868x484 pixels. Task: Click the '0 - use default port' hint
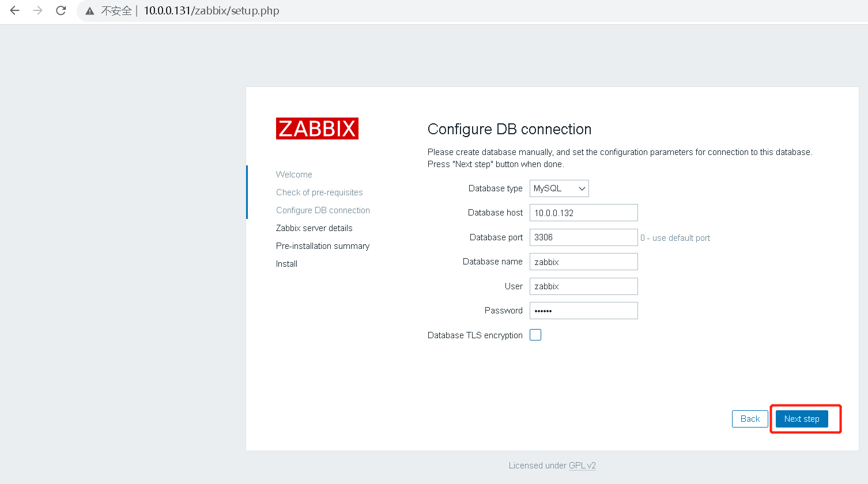pyautogui.click(x=675, y=238)
